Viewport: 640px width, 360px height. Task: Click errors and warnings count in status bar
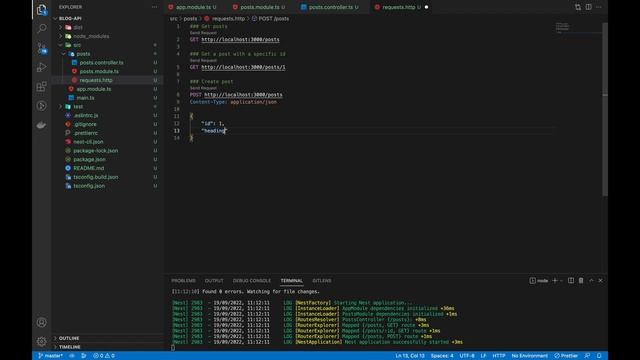point(104,356)
